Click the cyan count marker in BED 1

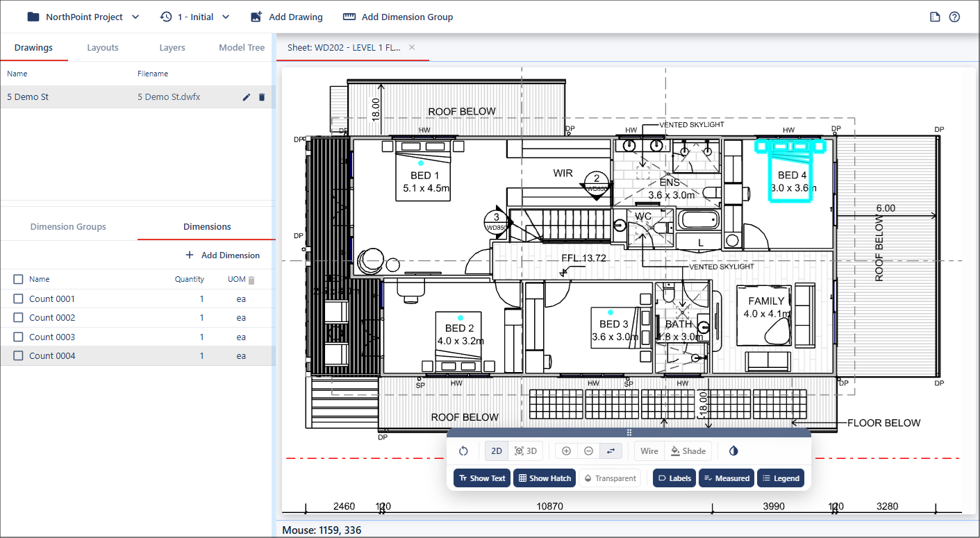pyautogui.click(x=421, y=162)
